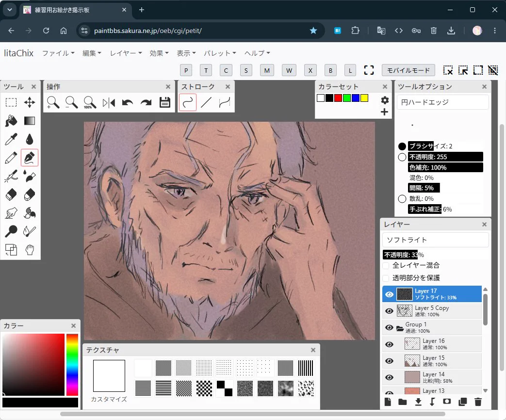
Task: Hide Layer 14 eye icon
Action: (390, 377)
